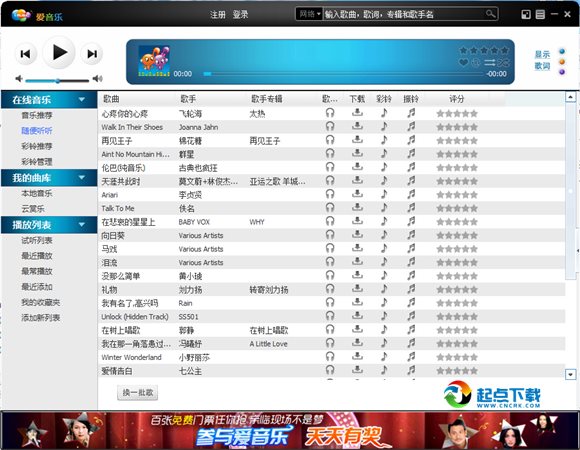Click the loud speaker icon for max volume
Viewport: 580px width, 450px height.
pyautogui.click(x=98, y=78)
